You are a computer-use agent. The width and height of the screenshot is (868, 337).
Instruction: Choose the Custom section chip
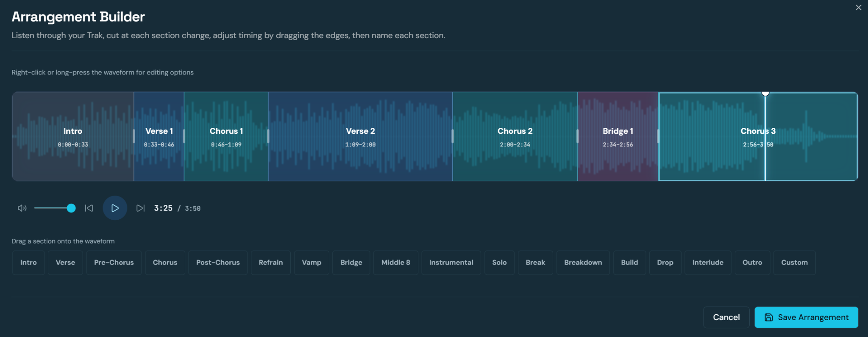[x=795, y=262]
